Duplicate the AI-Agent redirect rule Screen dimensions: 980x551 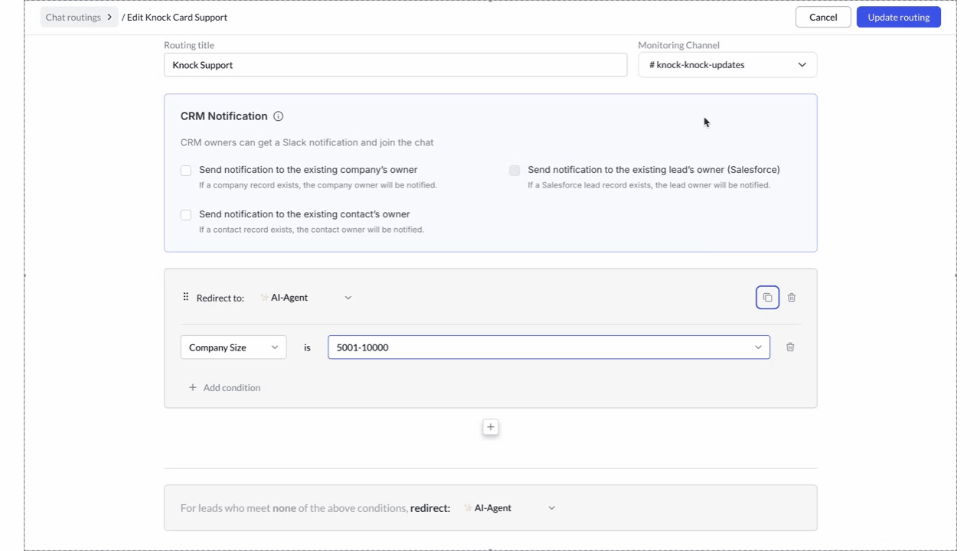click(767, 298)
